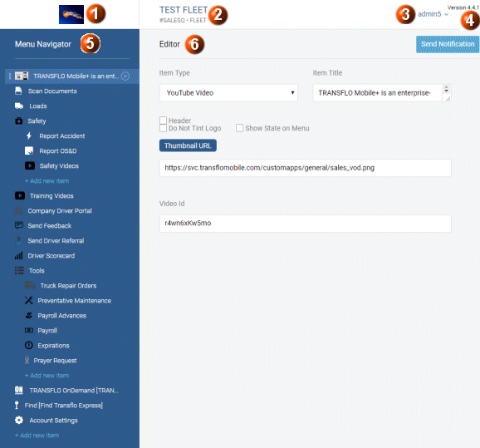Image resolution: width=480 pixels, height=448 pixels.
Task: Click the Scan Documents icon
Action: 18,91
